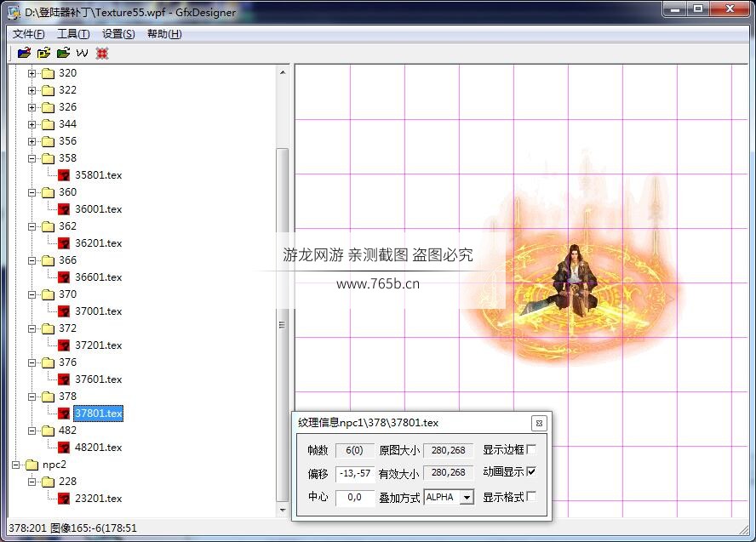Click the folder icon of 372
The height and width of the screenshot is (542, 756).
48,328
